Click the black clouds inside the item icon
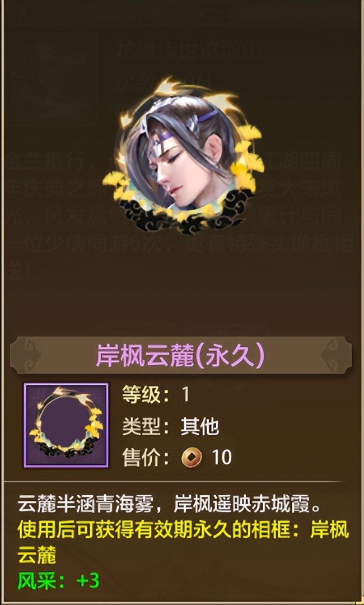Viewport: 364px width, 605px height. point(66,450)
